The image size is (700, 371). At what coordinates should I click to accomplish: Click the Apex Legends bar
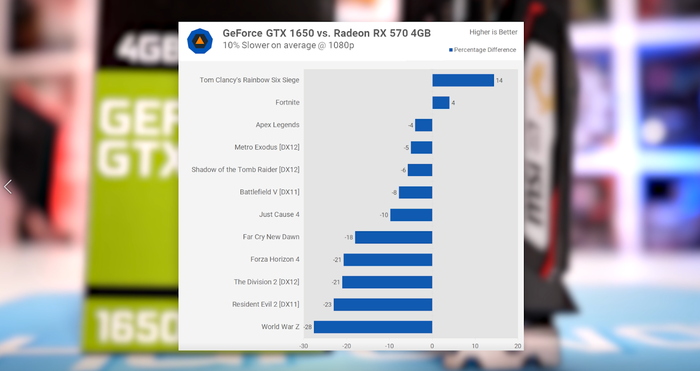424,125
